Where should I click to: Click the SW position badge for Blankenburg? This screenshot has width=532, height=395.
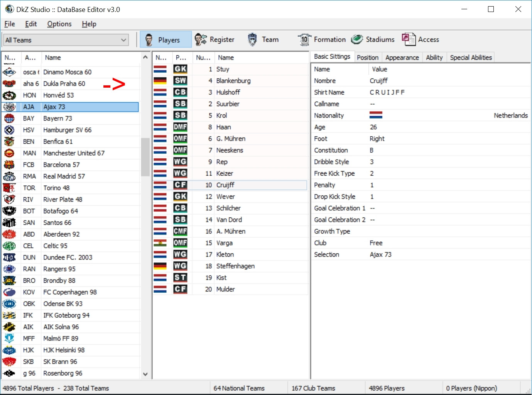(180, 81)
